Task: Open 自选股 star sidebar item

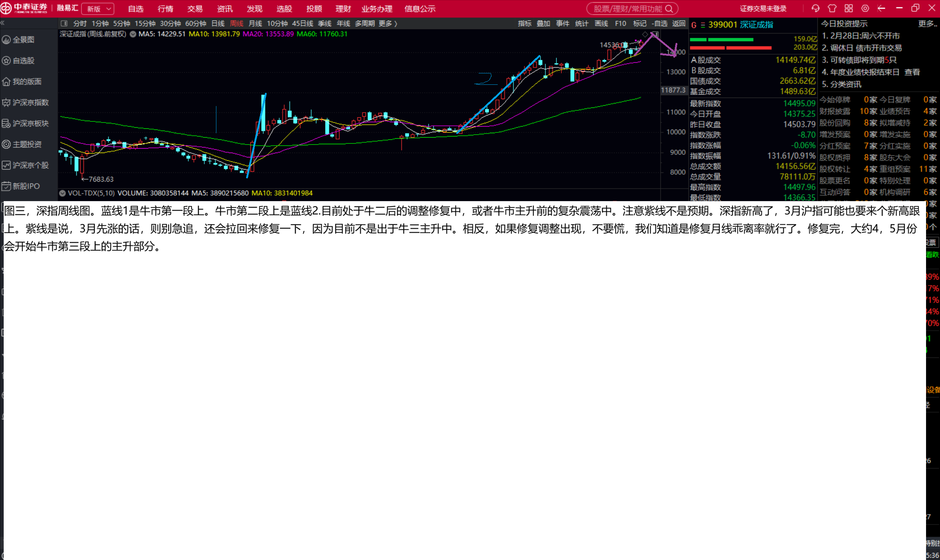Action: click(x=24, y=61)
